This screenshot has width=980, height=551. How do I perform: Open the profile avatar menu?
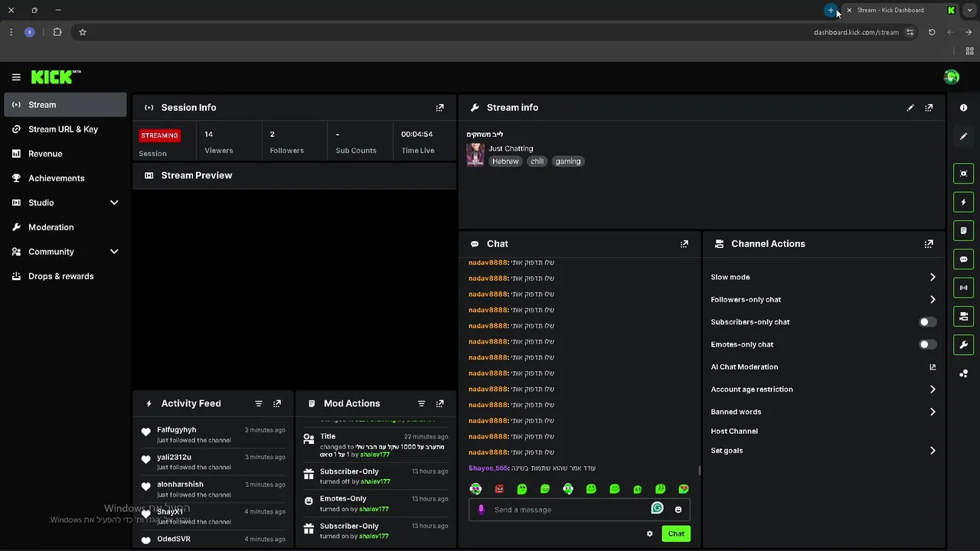[x=952, y=77]
